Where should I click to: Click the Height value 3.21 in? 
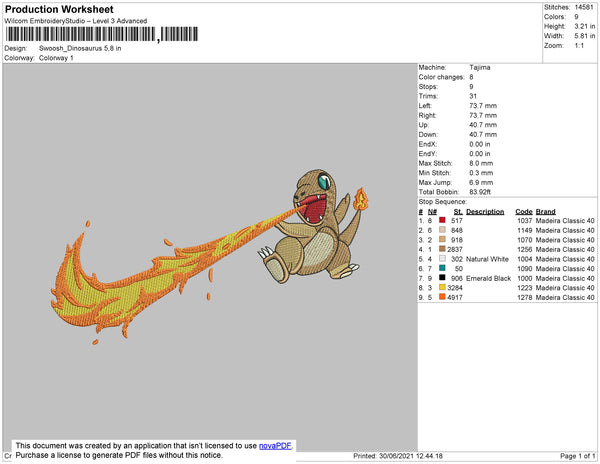point(585,26)
